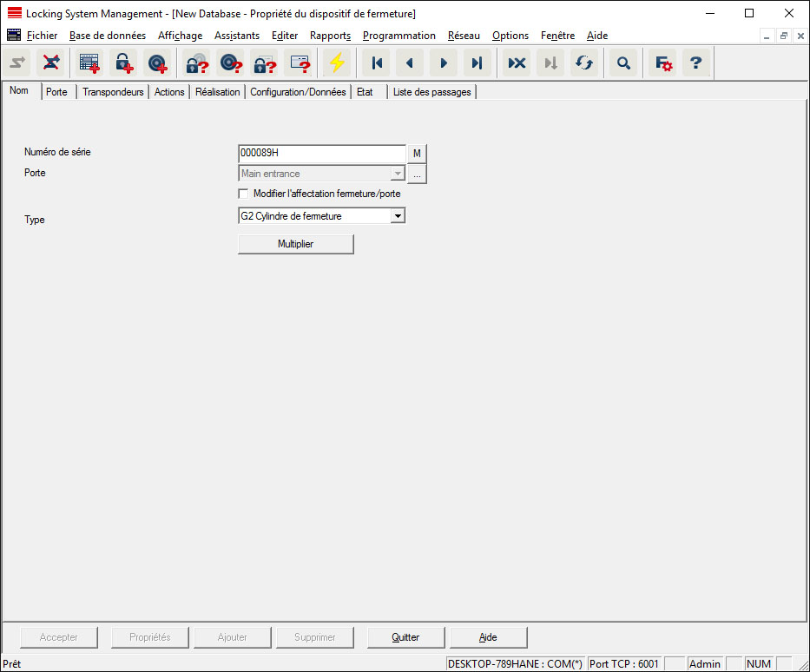Click the new locking system icon with plus
Viewport: 810px width, 672px height.
(x=89, y=63)
